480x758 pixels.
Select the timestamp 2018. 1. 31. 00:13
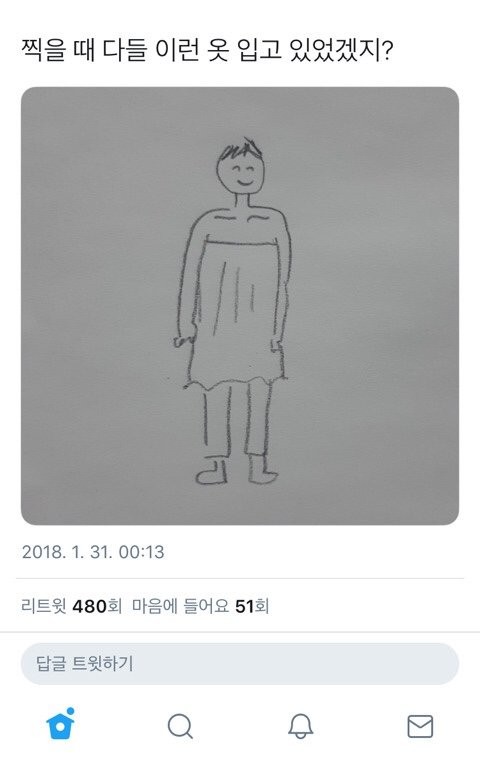click(93, 552)
